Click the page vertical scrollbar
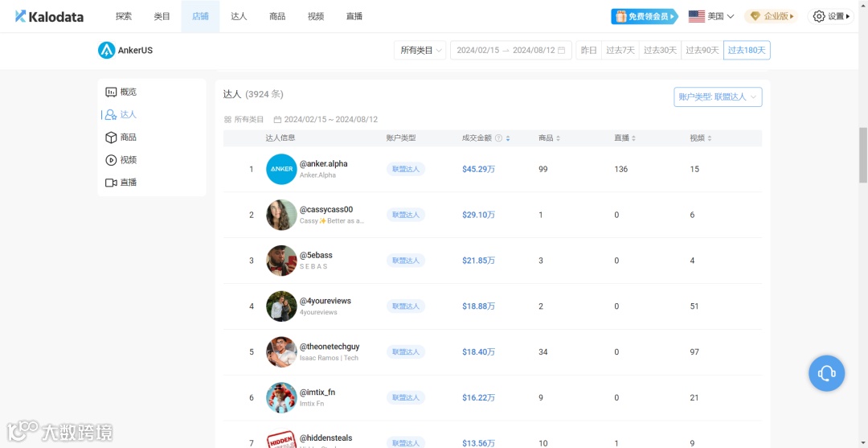This screenshot has height=448, width=868. pos(863,155)
